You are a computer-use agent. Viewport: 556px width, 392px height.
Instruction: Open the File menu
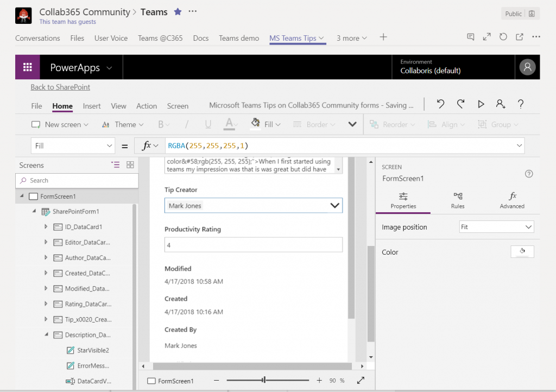pyautogui.click(x=36, y=106)
